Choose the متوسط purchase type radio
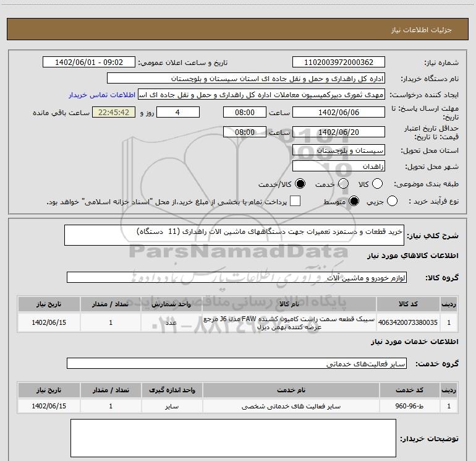 [x=354, y=201]
